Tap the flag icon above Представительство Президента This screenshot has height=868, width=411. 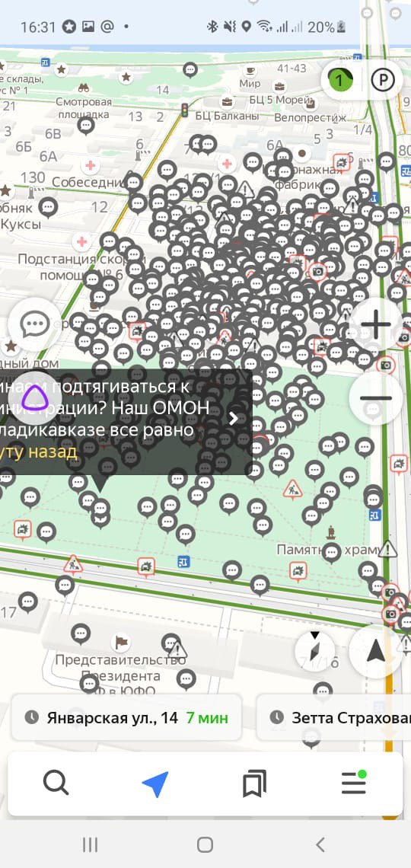pos(120,643)
